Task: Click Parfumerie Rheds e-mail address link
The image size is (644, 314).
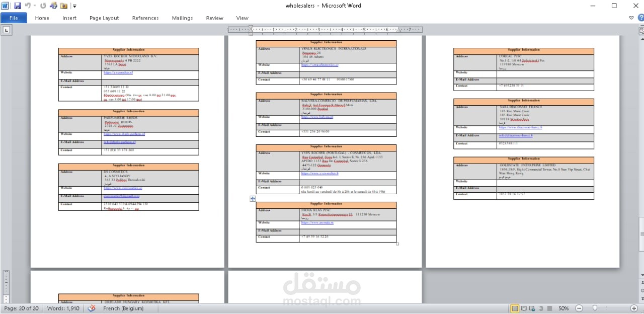Action: [120, 142]
